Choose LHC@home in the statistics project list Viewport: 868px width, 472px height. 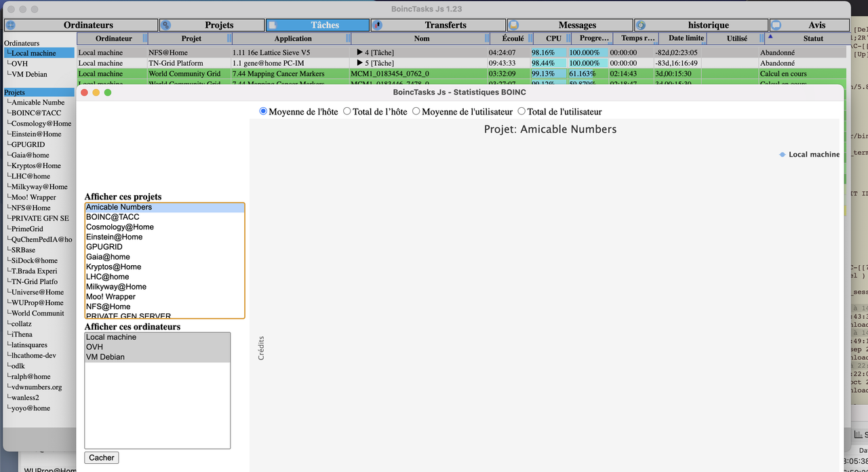coord(164,277)
